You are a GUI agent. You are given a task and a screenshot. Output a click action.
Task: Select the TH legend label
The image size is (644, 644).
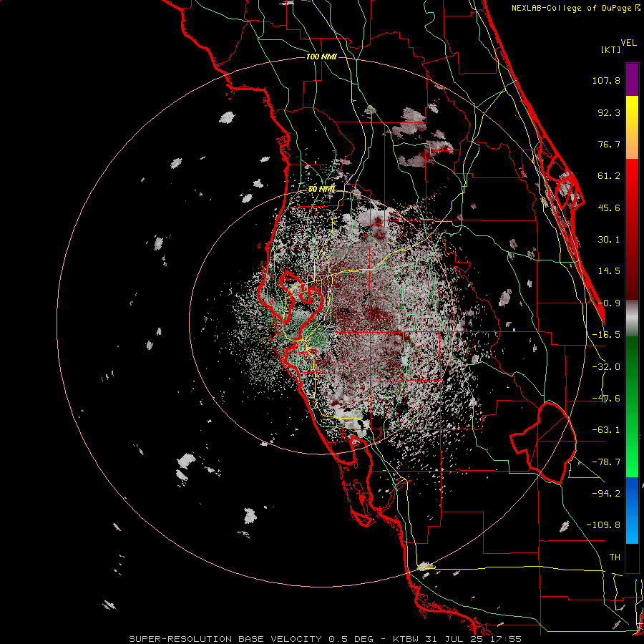tap(615, 557)
